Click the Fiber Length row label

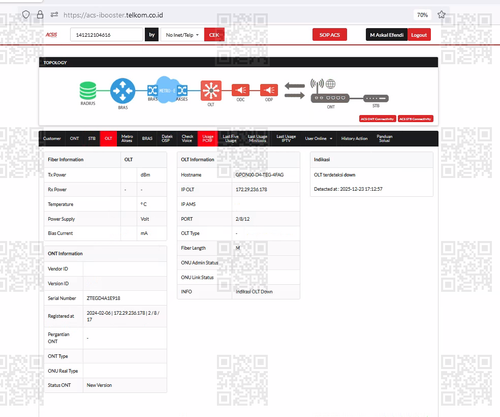(193, 248)
